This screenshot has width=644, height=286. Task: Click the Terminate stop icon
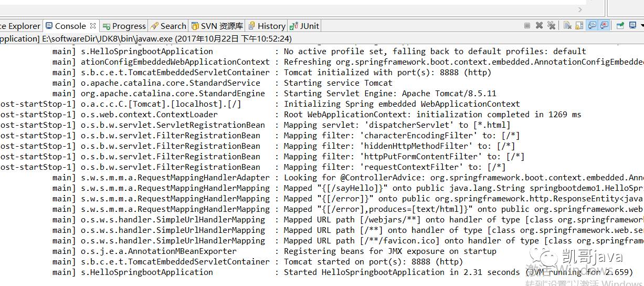pos(527,25)
